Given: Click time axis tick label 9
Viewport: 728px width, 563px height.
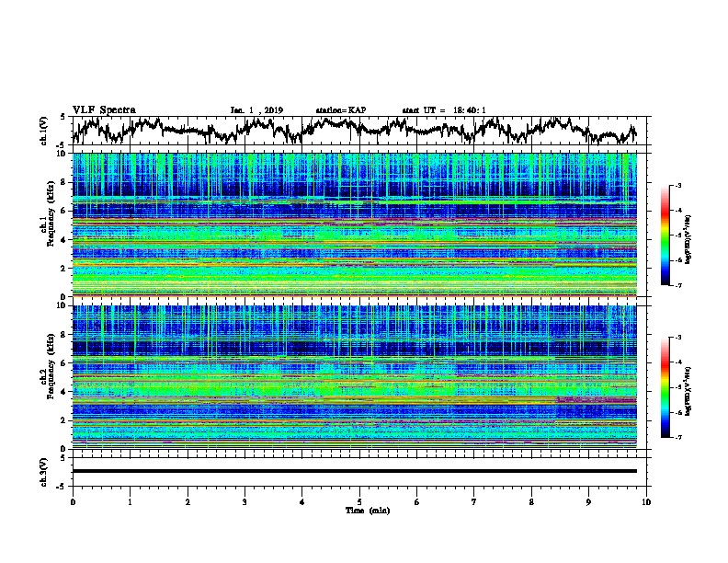Looking at the screenshot, I should tap(588, 502).
